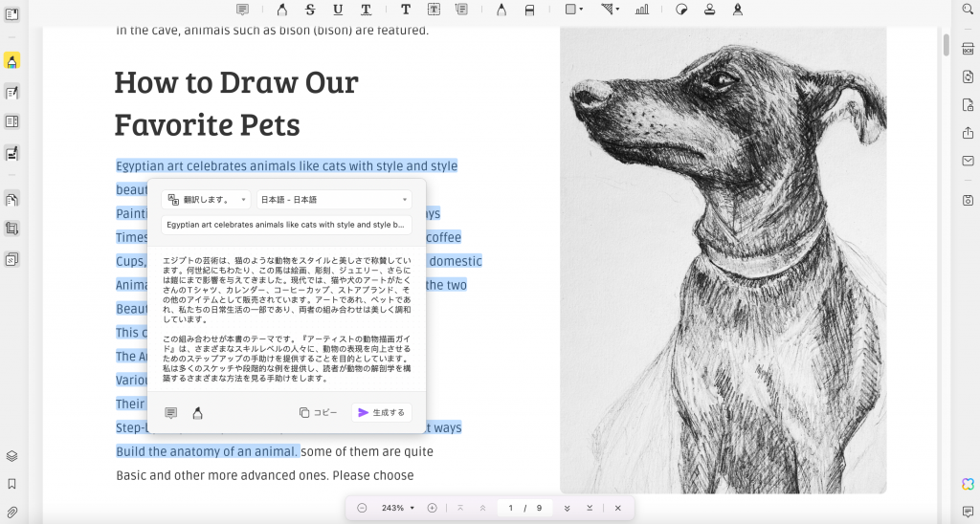Select the sticky note comment tool

pyautogui.click(x=242, y=10)
